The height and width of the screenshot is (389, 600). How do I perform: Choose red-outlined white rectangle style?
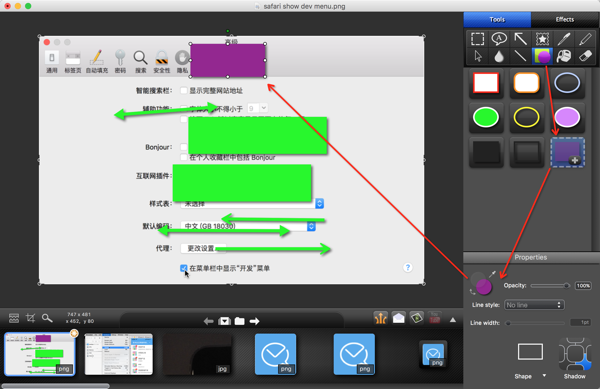pyautogui.click(x=486, y=83)
